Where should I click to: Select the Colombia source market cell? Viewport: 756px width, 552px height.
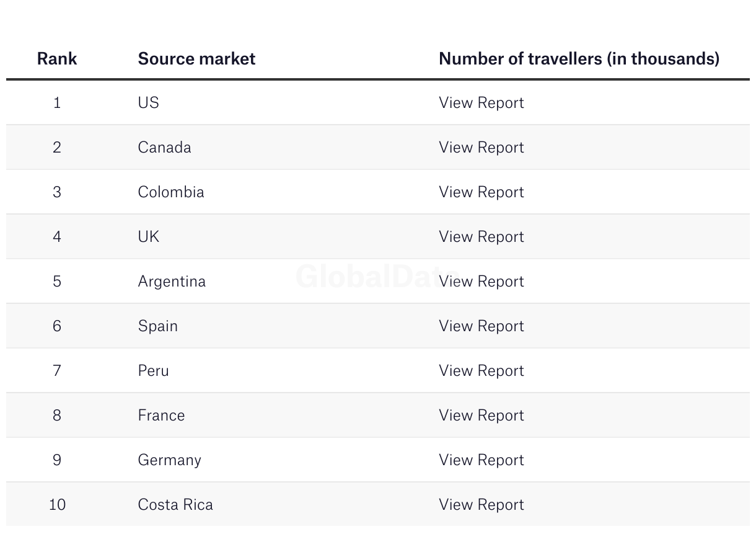point(170,192)
